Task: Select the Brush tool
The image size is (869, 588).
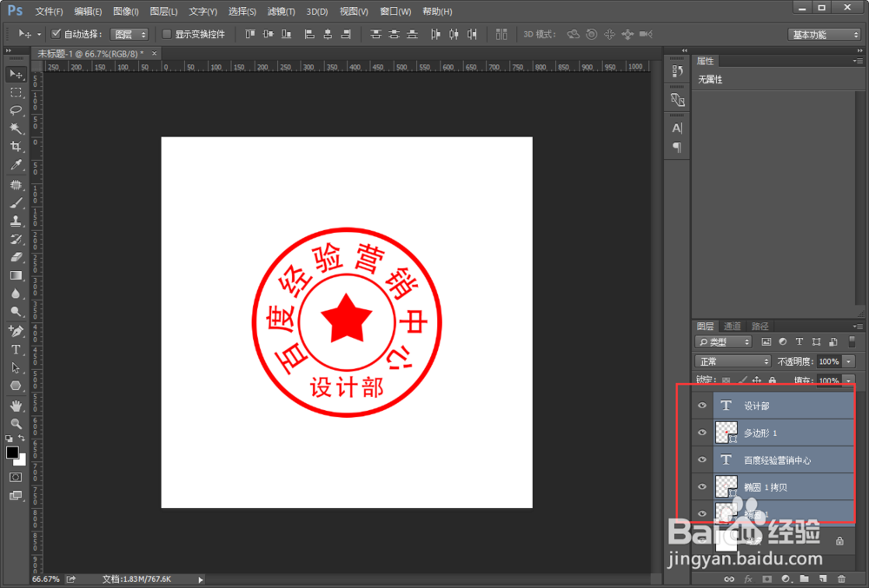Action: coord(16,203)
